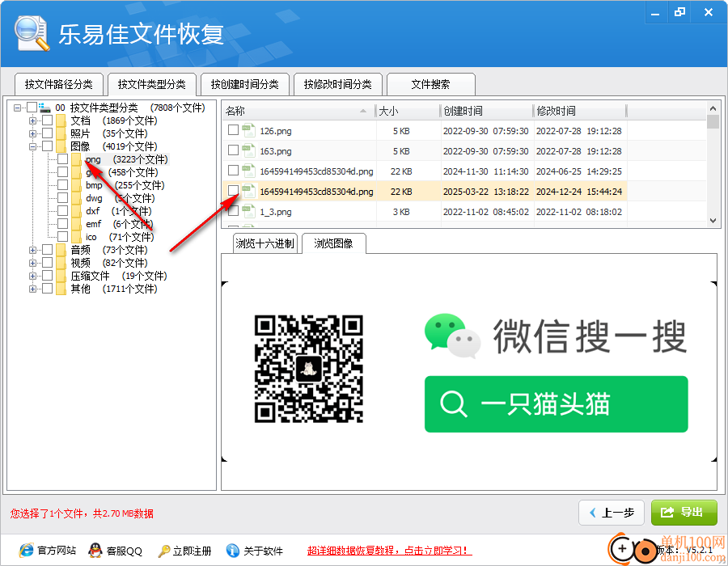
Task: Click the green 导出 export button
Action: point(684,513)
